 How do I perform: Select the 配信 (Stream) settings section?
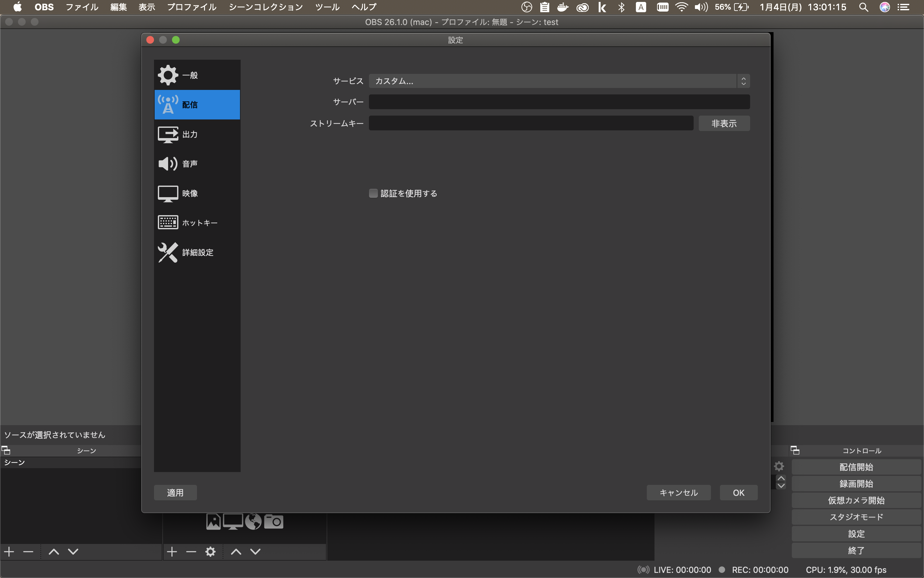[197, 105]
